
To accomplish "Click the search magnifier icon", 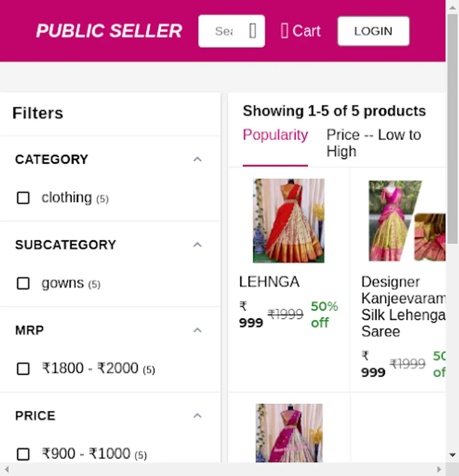I will [x=253, y=31].
